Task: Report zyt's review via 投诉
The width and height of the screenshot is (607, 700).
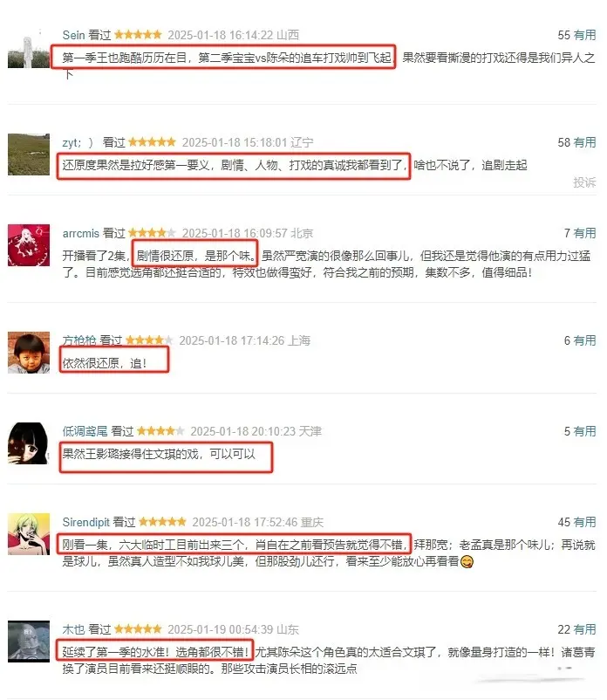Action: 584,182
